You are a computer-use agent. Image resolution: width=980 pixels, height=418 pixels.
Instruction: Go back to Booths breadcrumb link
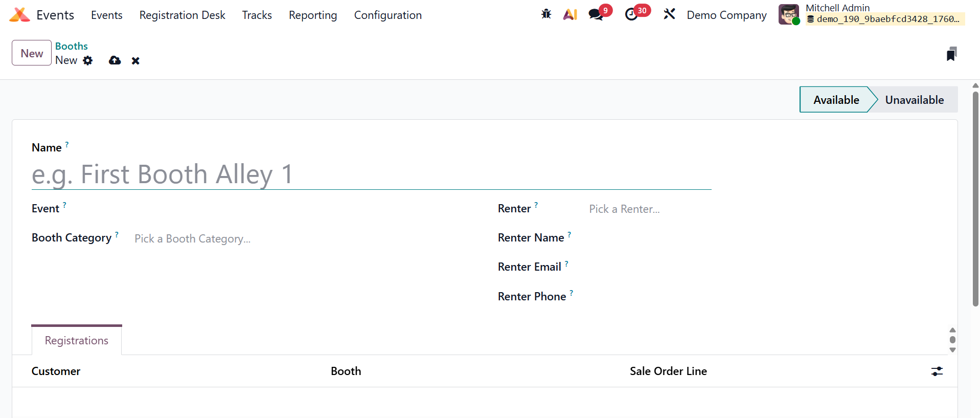click(x=72, y=46)
